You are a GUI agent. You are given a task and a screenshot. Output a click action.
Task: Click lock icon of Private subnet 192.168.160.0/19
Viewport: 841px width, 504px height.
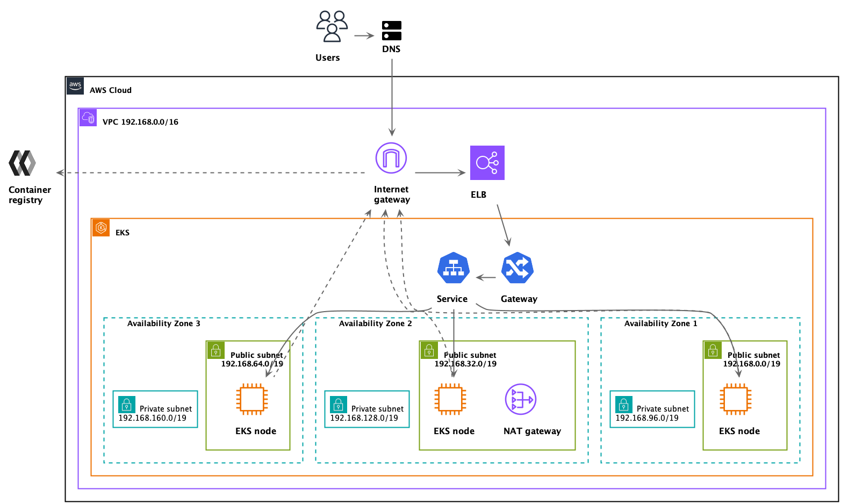pos(127,404)
